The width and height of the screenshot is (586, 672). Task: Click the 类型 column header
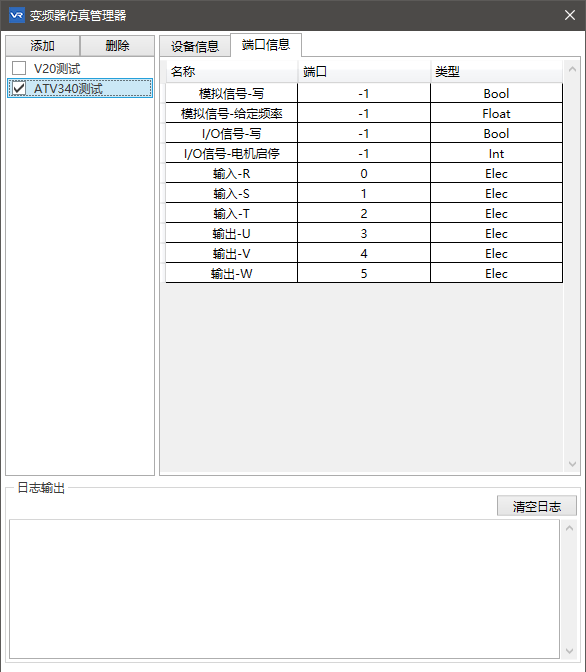pyautogui.click(x=496, y=71)
